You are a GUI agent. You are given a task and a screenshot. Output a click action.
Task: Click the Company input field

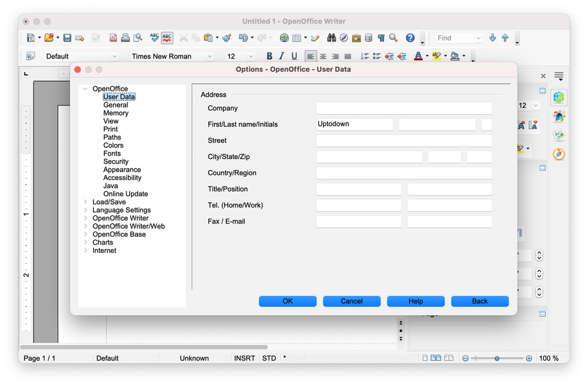click(x=404, y=108)
